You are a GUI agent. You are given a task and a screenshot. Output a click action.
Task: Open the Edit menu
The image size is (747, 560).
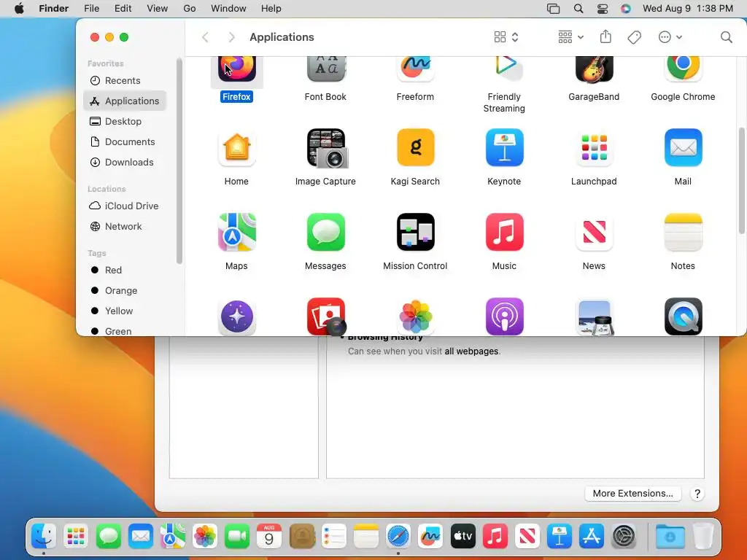pos(123,9)
